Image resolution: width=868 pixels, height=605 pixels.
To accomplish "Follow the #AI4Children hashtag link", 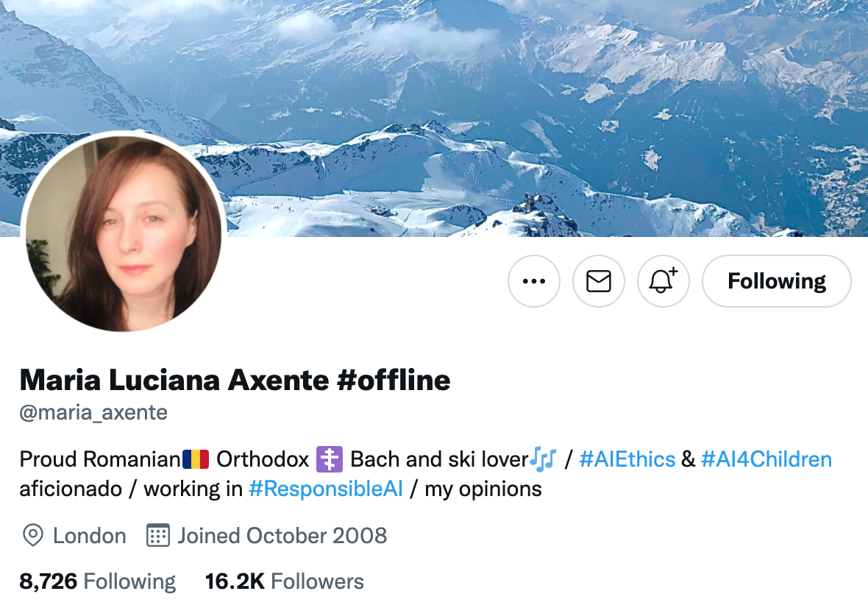I will 766,459.
